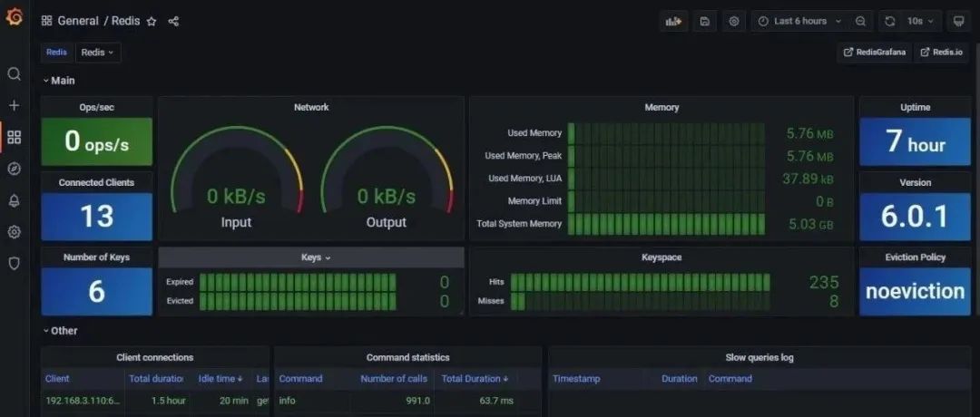980x417 pixels.
Task: Open the RedisGrafana external link
Action: pyautogui.click(x=874, y=53)
